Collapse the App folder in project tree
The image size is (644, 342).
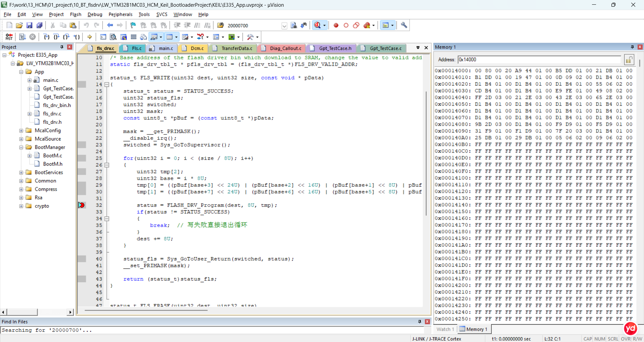(x=21, y=72)
